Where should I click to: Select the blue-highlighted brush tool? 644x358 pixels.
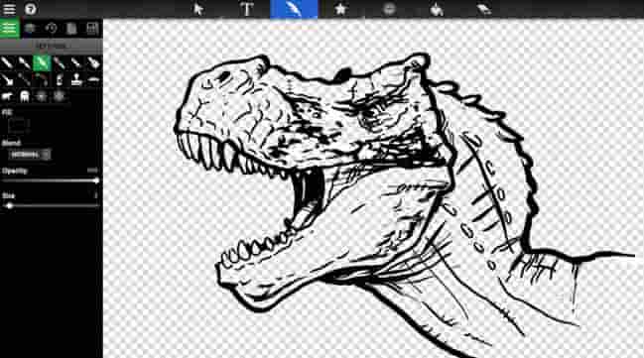(x=294, y=9)
